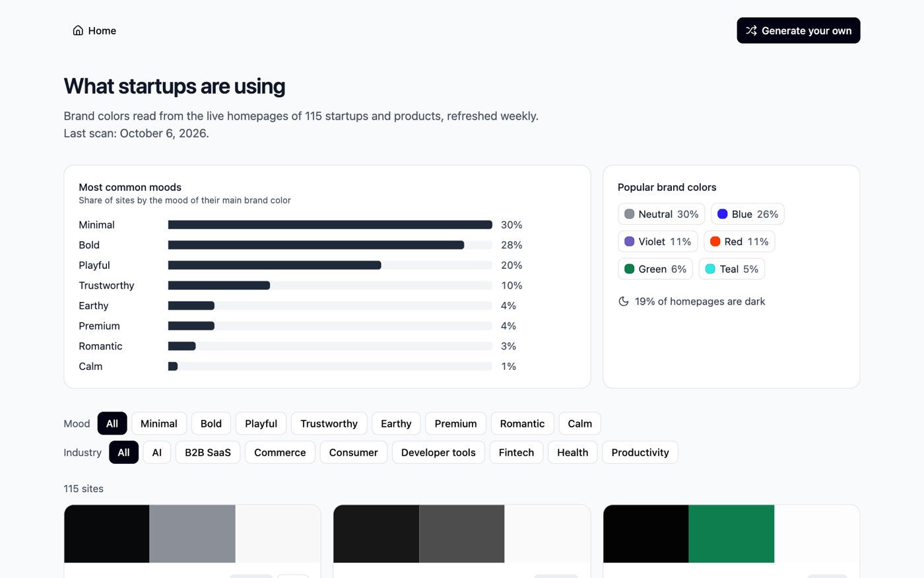The height and width of the screenshot is (578, 924).
Task: Filter by Productivity industry
Action: click(640, 452)
